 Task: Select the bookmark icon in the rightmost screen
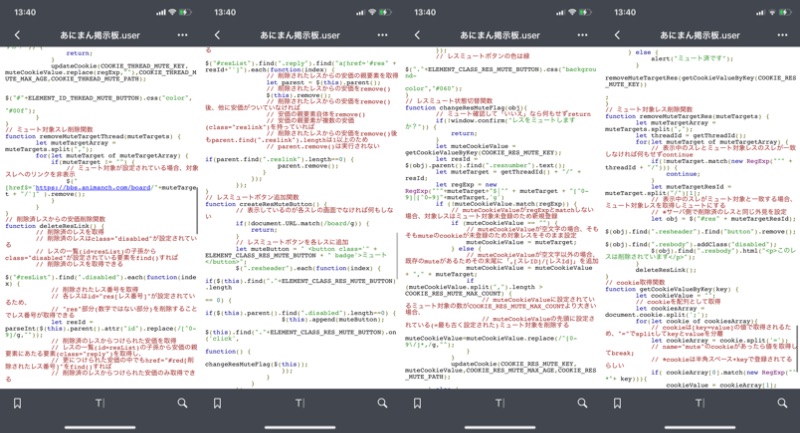pos(618,403)
